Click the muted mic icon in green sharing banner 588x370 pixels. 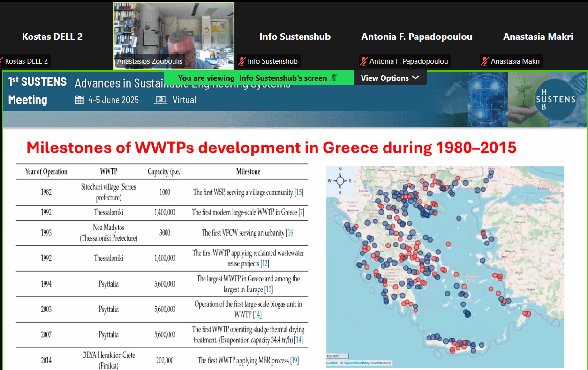[334, 78]
